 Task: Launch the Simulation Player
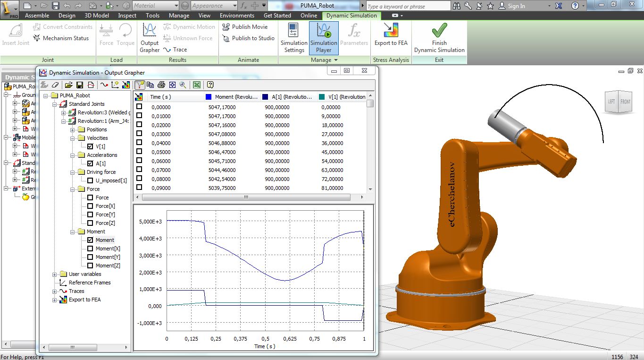(x=324, y=37)
